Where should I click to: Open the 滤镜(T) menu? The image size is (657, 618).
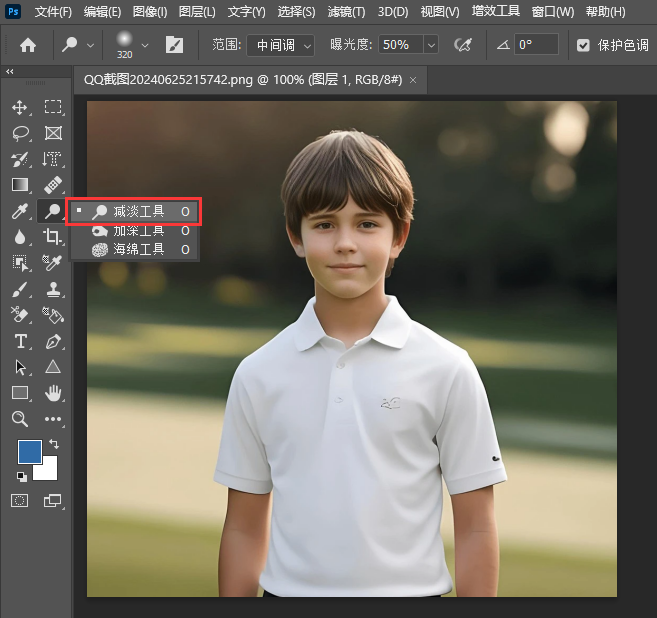pyautogui.click(x=346, y=12)
